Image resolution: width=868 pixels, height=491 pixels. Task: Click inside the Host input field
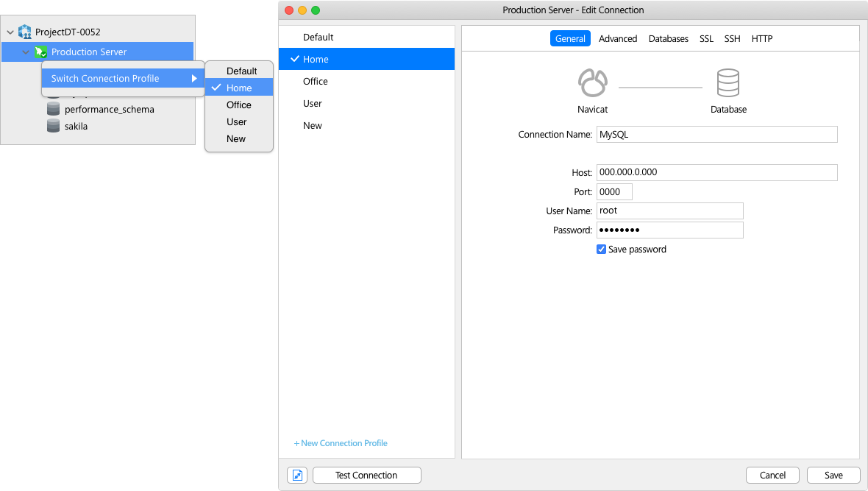coord(716,172)
